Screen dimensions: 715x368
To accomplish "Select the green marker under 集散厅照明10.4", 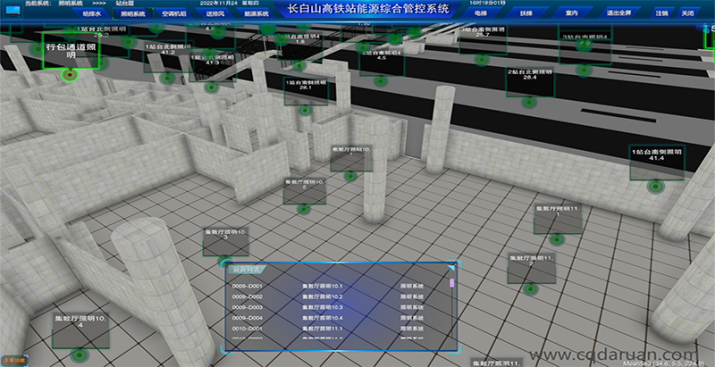I will (80, 354).
